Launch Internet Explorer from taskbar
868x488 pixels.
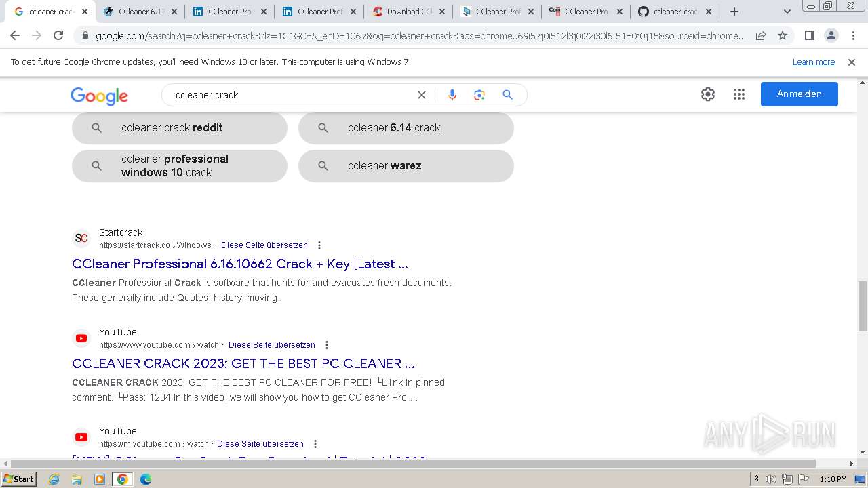click(x=54, y=479)
